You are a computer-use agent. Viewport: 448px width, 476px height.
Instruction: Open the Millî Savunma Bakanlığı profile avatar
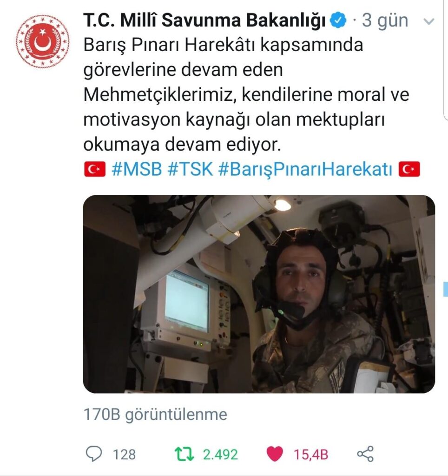click(42, 41)
